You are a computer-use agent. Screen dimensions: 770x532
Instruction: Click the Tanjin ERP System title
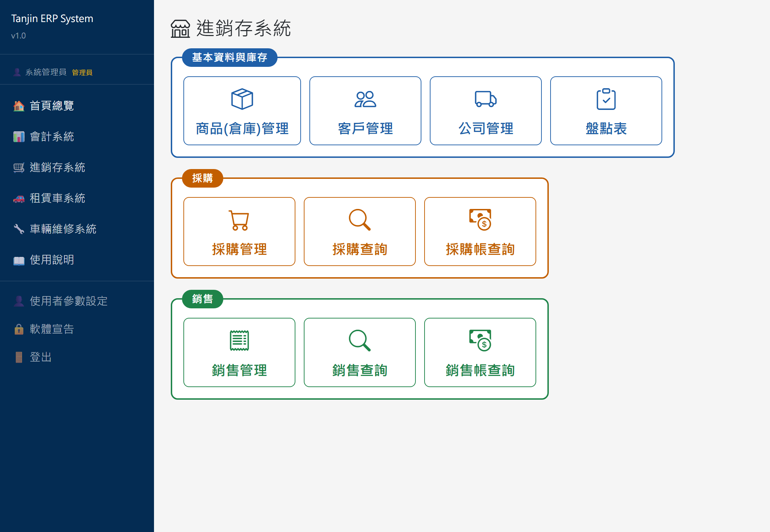pos(52,19)
